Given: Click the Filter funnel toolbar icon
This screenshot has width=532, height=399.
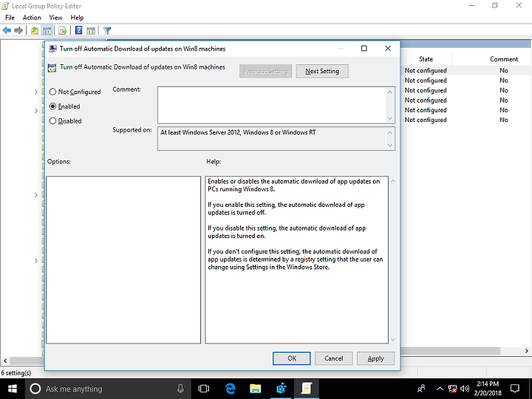Looking at the screenshot, I should (107, 30).
